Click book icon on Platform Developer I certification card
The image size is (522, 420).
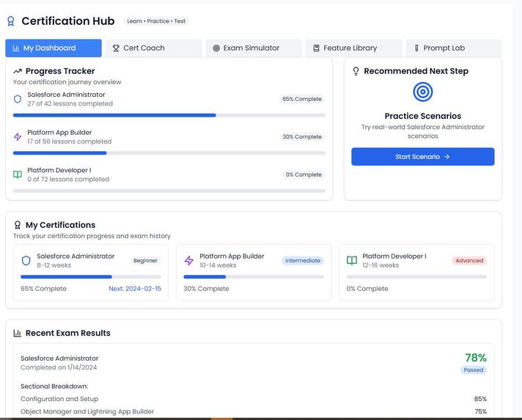click(352, 260)
